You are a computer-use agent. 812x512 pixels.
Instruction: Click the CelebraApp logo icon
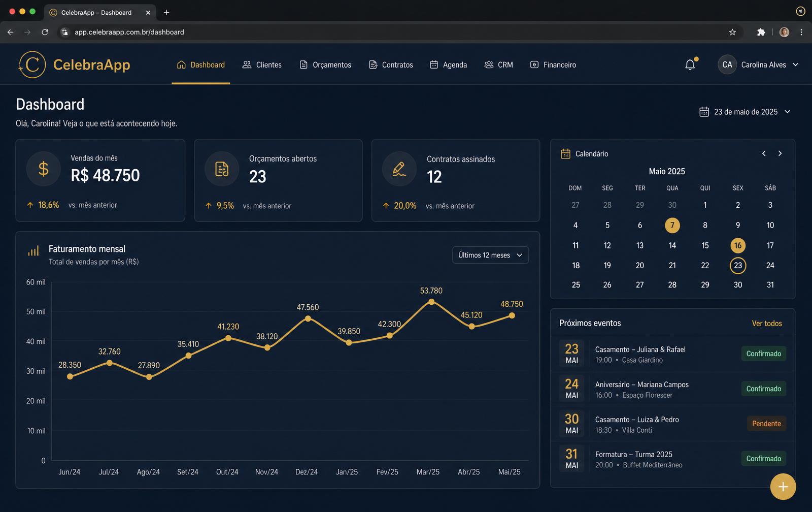[32, 65]
